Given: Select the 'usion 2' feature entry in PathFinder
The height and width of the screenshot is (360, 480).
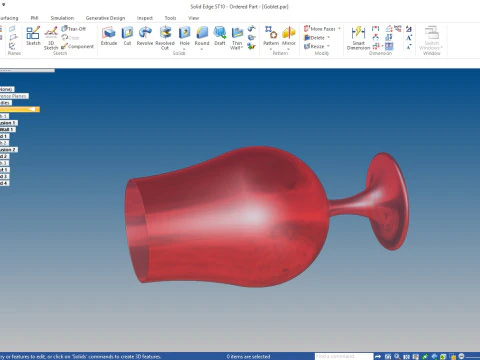Looking at the screenshot, I should [9, 150].
